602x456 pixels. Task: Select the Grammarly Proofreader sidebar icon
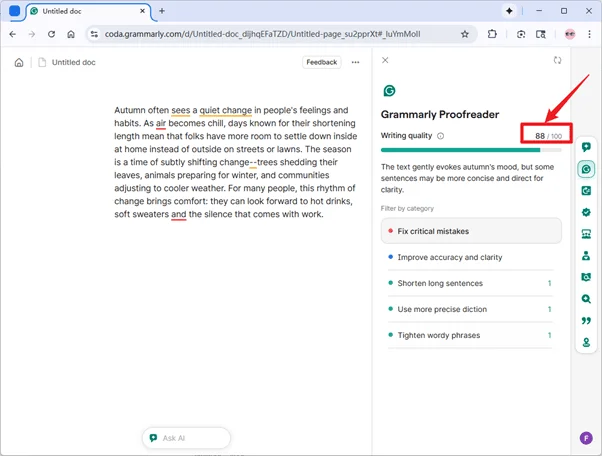(586, 169)
